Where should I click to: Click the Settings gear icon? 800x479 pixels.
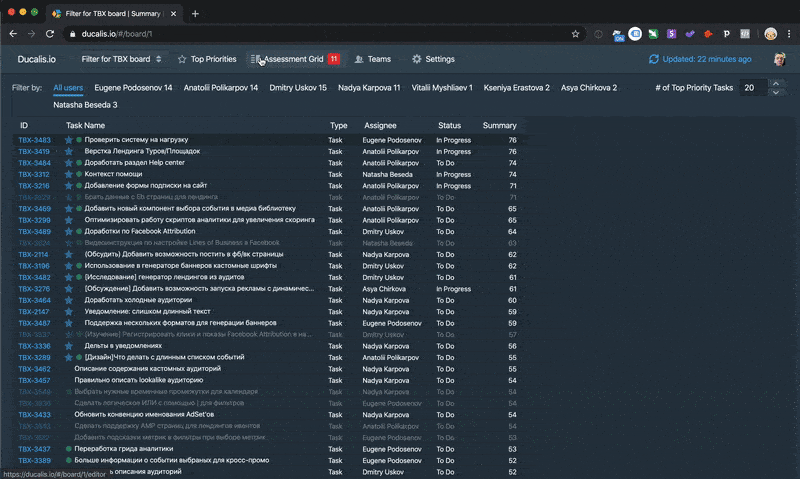[x=417, y=59]
